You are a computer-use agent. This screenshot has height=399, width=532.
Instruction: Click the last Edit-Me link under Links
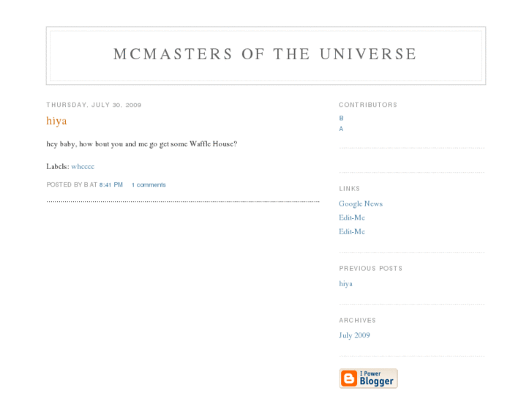[352, 231]
